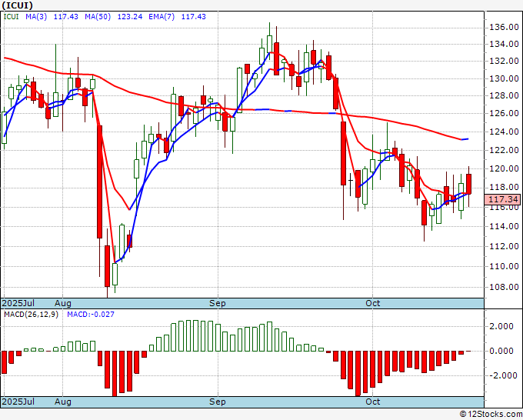Click the 126.00 price axis label
Viewport: 523px width, 420px height.
pos(504,113)
